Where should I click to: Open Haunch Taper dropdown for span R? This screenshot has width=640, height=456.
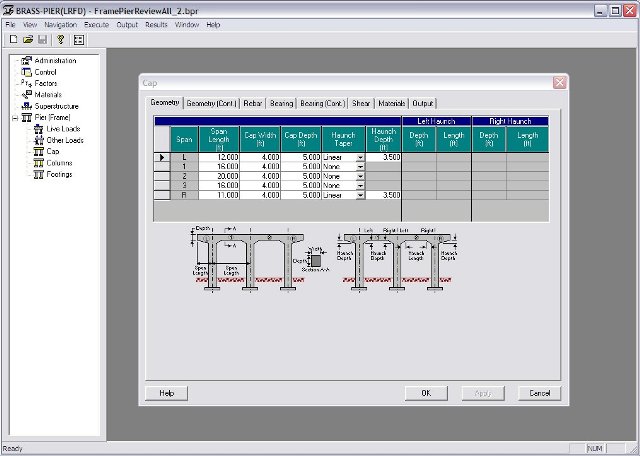pos(360,196)
